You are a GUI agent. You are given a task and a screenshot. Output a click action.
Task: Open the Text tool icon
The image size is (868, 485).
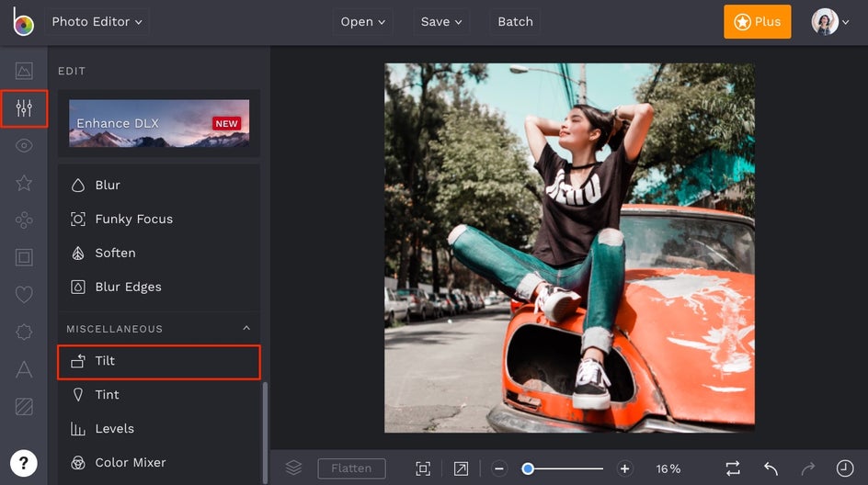(24, 369)
